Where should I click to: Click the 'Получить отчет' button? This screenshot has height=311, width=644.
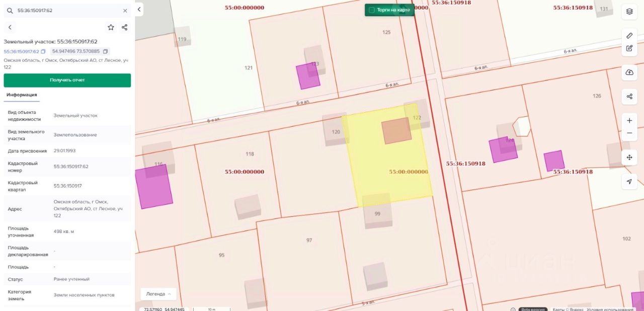coord(67,80)
